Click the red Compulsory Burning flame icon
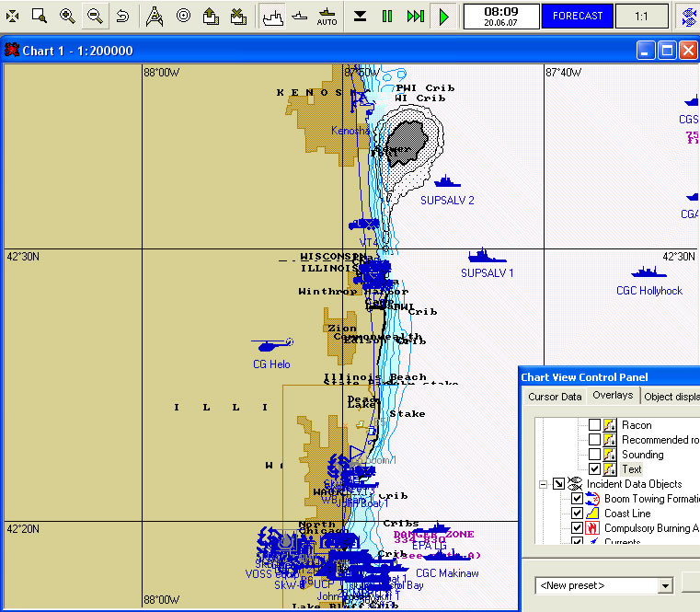Viewport: 700px width, 612px height. [592, 528]
